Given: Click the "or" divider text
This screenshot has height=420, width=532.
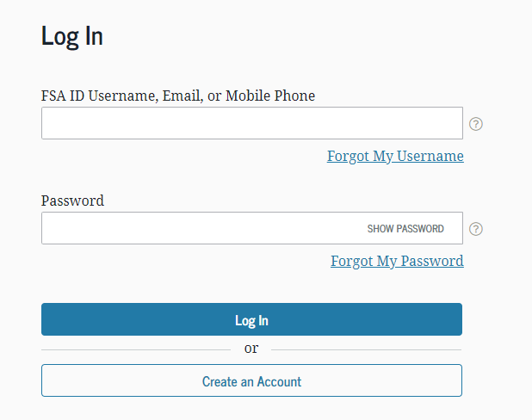Looking at the screenshot, I should click(x=251, y=349).
